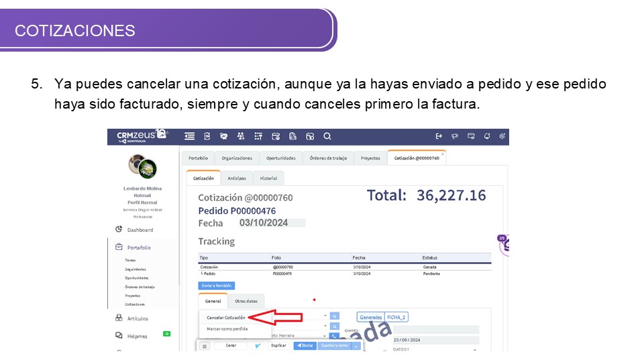The image size is (644, 362).
Task: Click the chat monitor icon in top bar
Action: pyautogui.click(x=471, y=136)
